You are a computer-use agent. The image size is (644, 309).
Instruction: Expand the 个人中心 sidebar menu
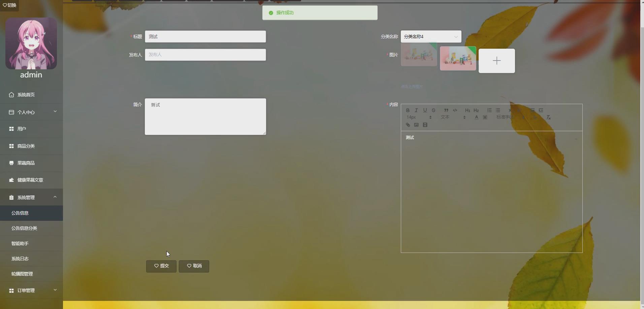coord(31,112)
